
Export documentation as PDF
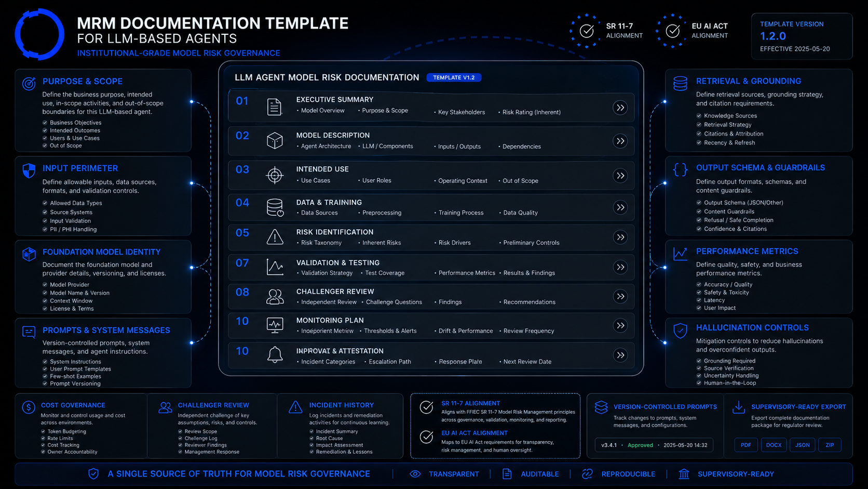pos(746,445)
